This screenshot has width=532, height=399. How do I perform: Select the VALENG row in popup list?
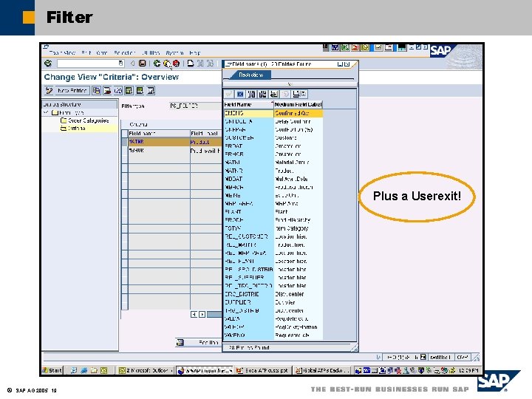point(273,335)
